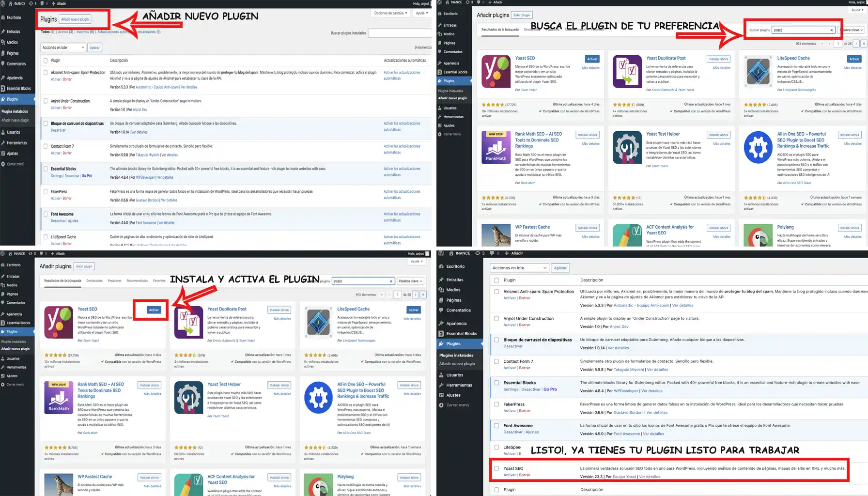868x496 pixels.
Task: Filter by Inactivos (6) in 'Añadir nuevo plugin' screenshot
Action: pos(85,32)
